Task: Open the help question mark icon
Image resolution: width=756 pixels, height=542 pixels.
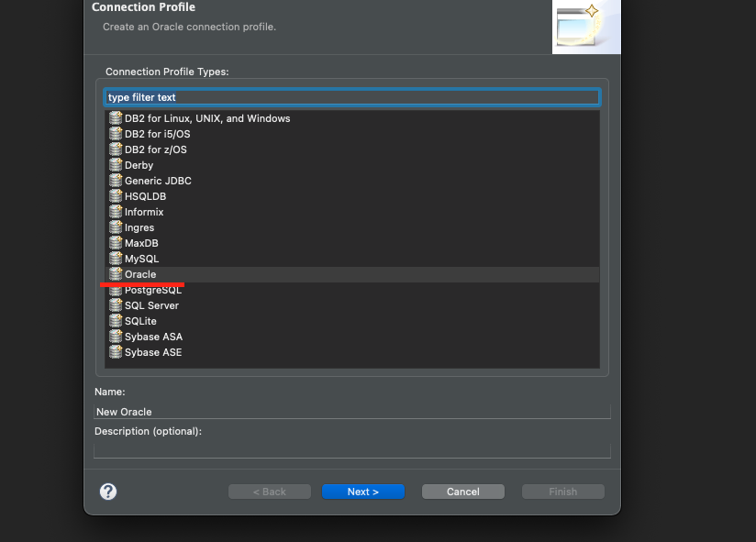Action: click(108, 492)
